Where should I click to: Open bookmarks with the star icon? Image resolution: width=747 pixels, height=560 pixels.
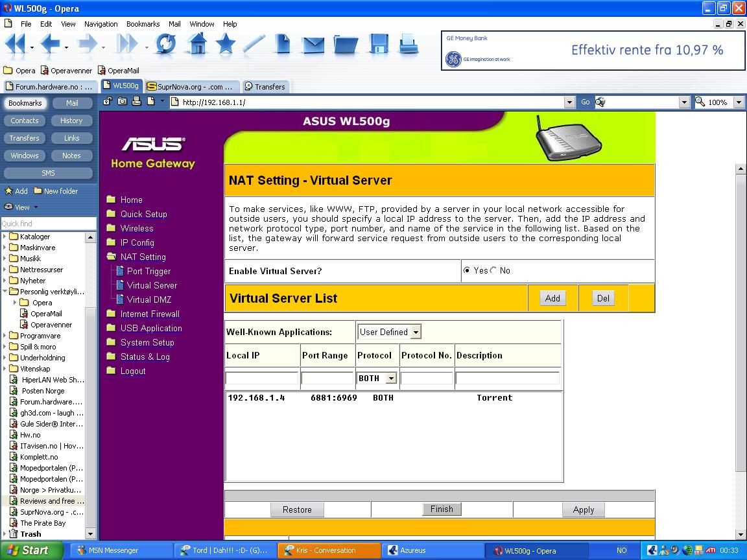pyautogui.click(x=226, y=44)
